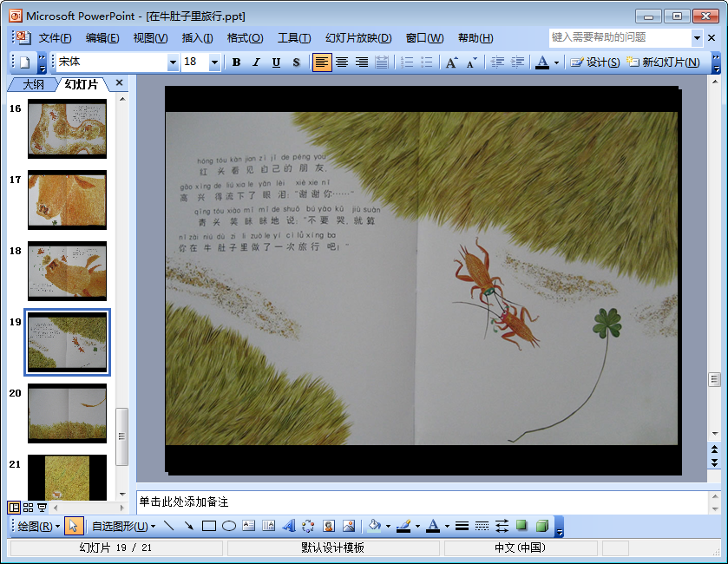728x564 pixels.
Task: Select the Arrow drawing tool
Action: click(188, 526)
